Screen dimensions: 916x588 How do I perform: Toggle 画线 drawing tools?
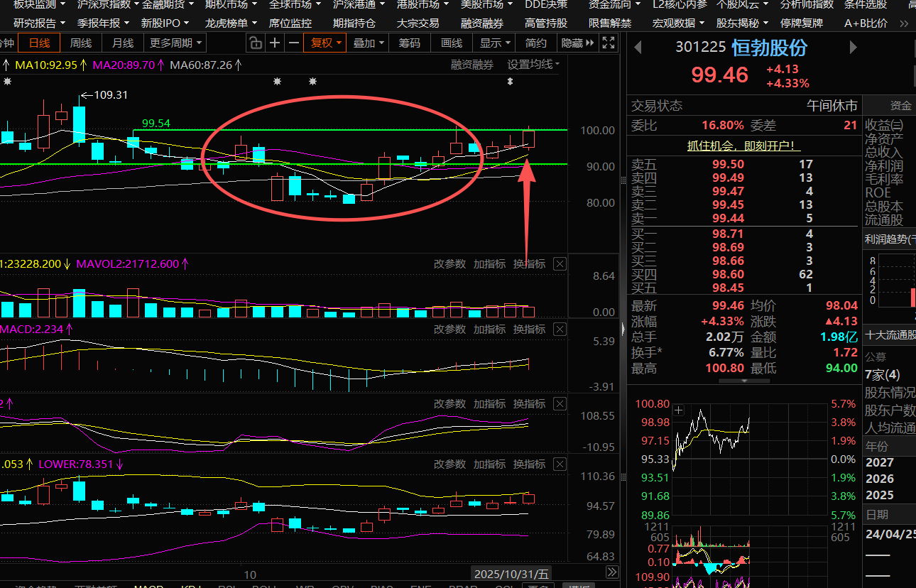point(452,43)
